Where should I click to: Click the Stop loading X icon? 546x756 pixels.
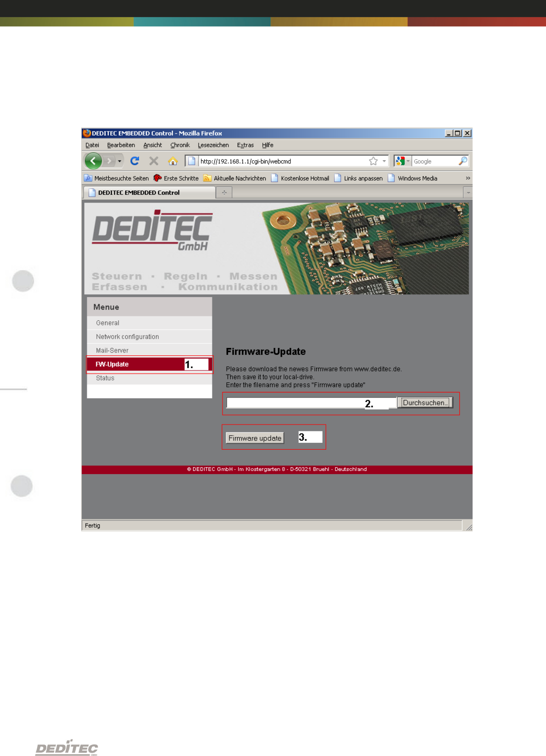click(x=154, y=161)
